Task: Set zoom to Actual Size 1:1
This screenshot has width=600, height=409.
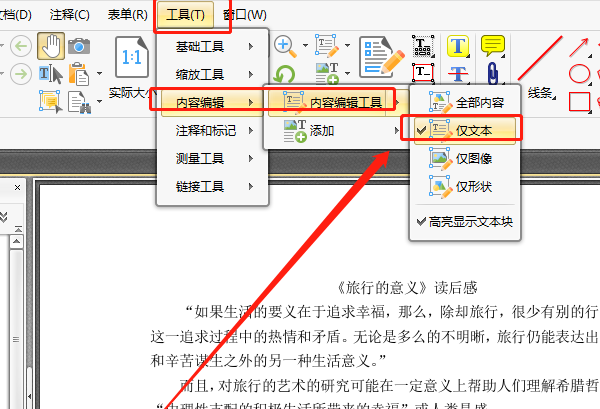Action: (x=132, y=57)
